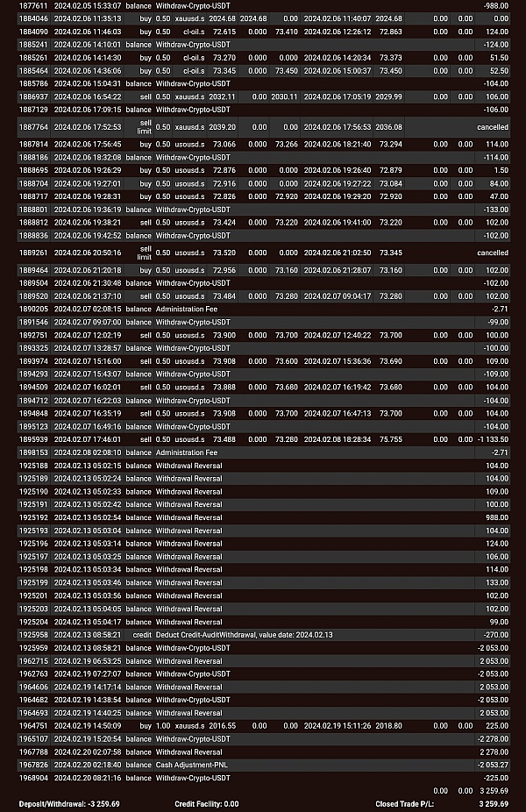The width and height of the screenshot is (526, 812).
Task: Select the top Withdraw-Crypto-USDT row 1877611
Action: [263, 5]
